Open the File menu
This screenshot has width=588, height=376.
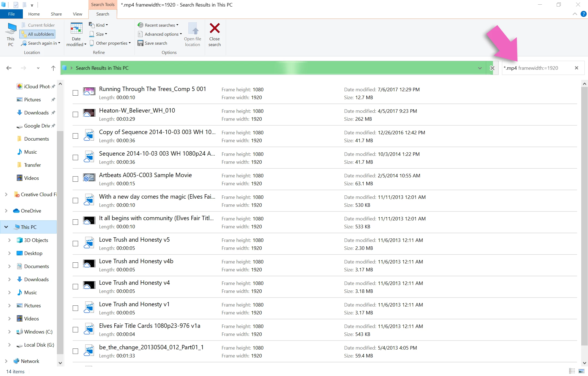[11, 14]
